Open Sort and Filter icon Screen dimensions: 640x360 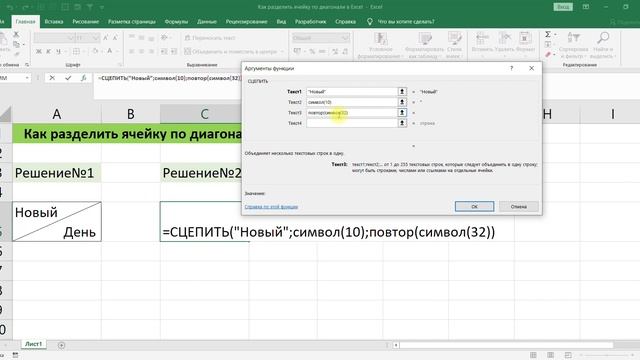tap(573, 38)
